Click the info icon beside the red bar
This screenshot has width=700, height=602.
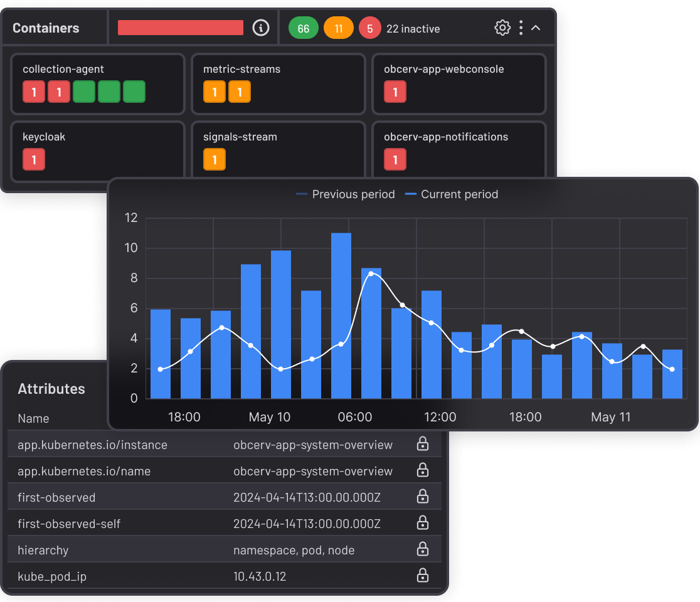[x=261, y=28]
